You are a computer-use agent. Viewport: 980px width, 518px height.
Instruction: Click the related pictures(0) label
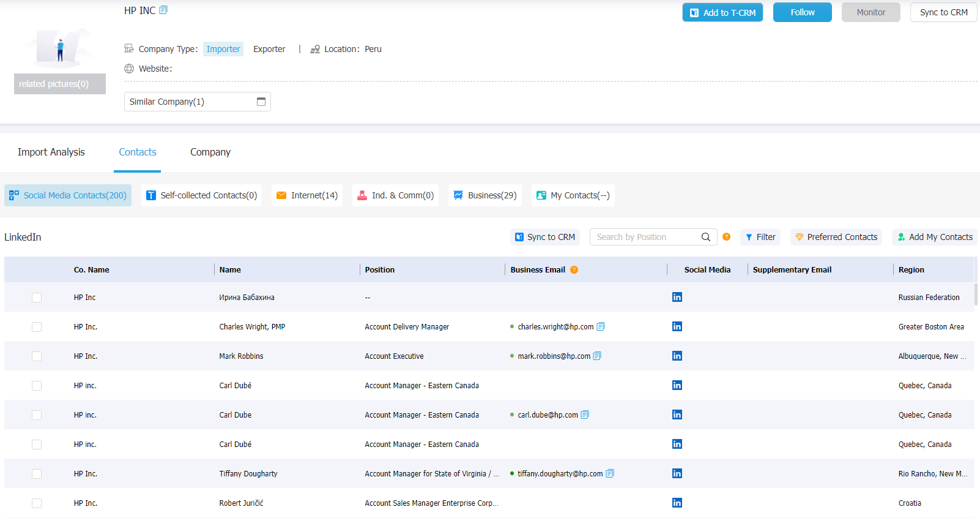pyautogui.click(x=60, y=84)
